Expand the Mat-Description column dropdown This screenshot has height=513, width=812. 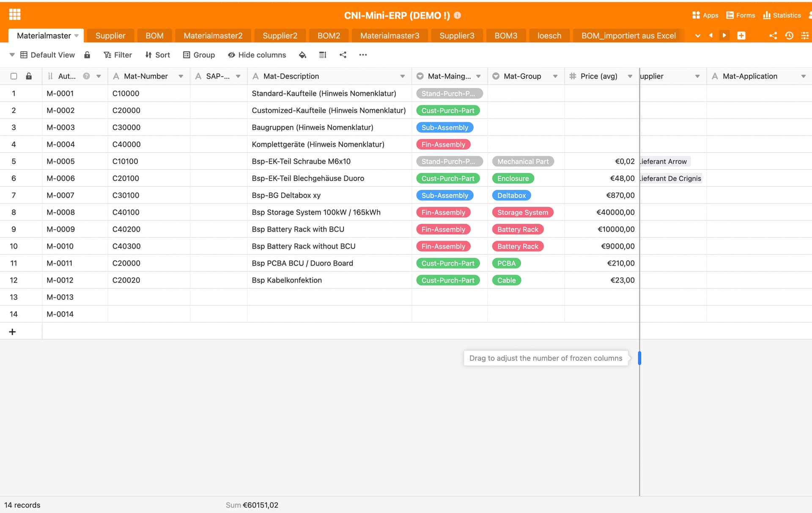(402, 76)
